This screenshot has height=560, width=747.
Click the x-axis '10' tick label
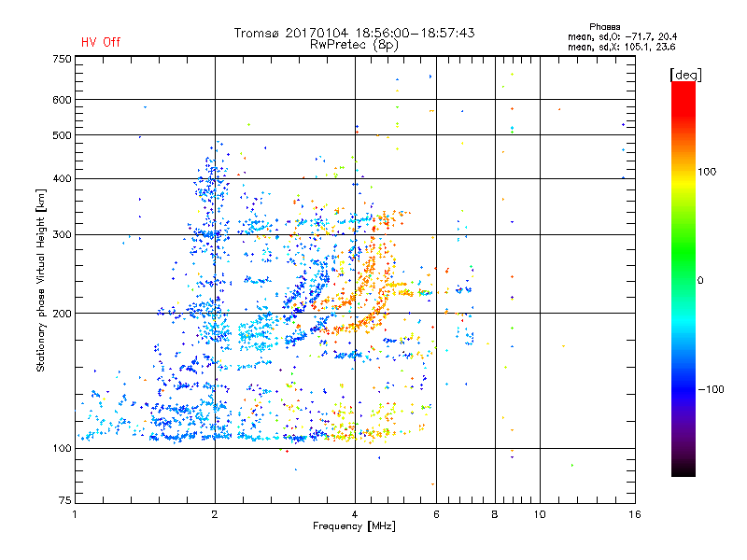coord(540,514)
